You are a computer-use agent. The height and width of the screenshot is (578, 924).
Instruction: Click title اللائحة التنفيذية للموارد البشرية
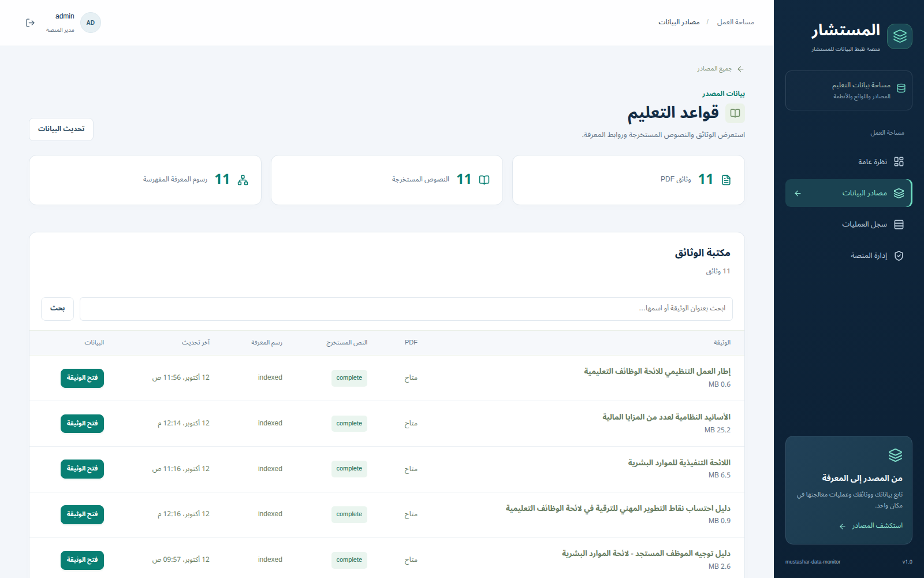[679, 463]
